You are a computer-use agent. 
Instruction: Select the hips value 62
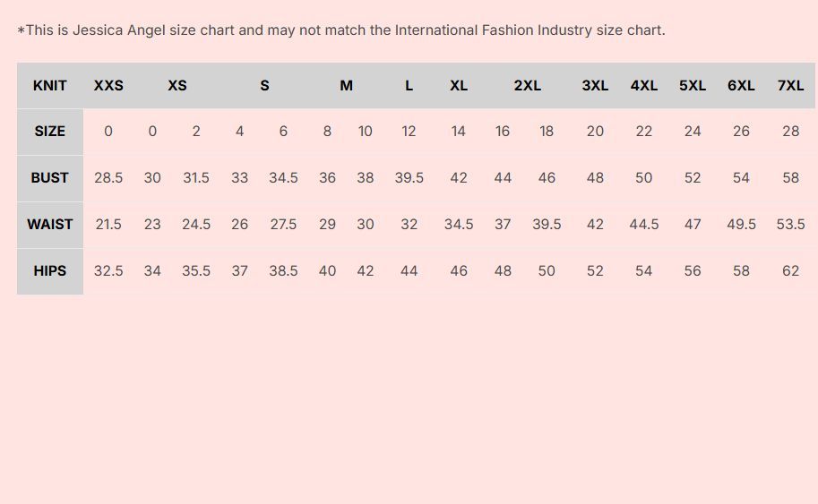pos(790,271)
